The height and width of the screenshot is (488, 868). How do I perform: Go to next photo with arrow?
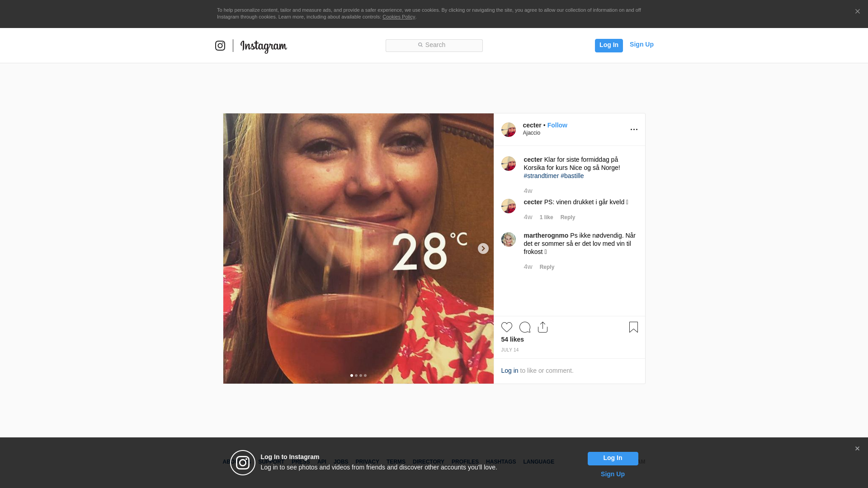483,249
